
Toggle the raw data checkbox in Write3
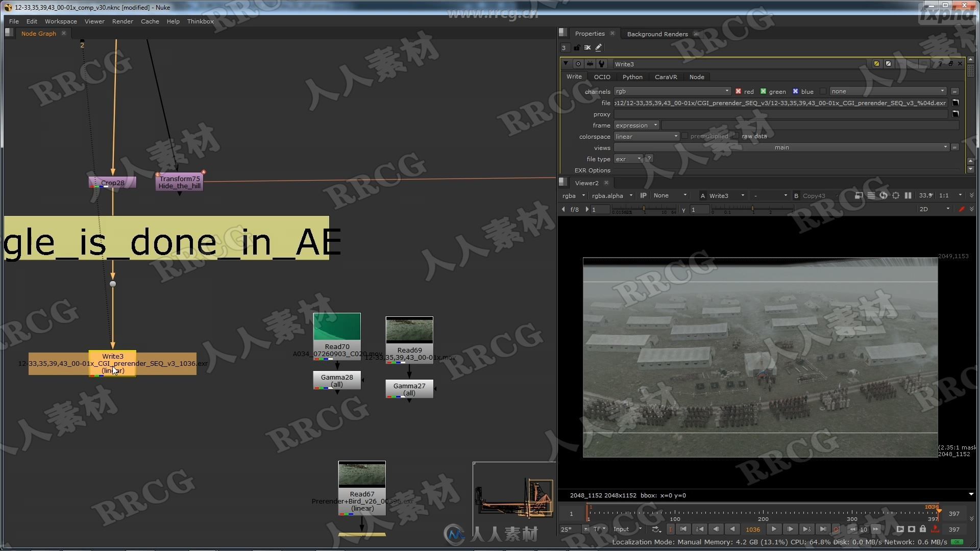[735, 136]
